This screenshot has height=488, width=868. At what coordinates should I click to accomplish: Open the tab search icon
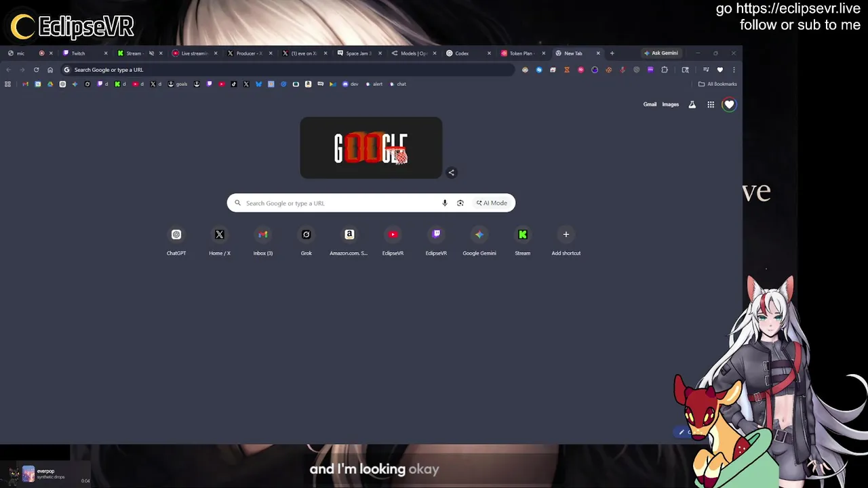click(x=685, y=70)
